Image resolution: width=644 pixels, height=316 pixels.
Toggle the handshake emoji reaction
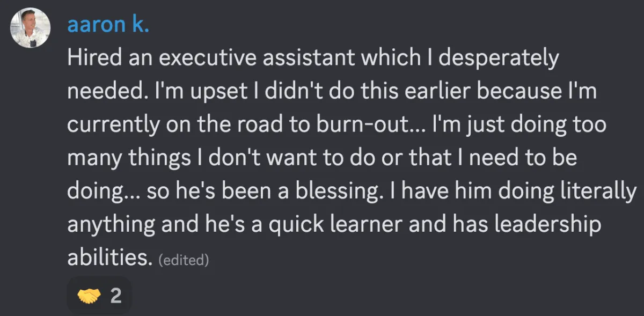(x=99, y=295)
